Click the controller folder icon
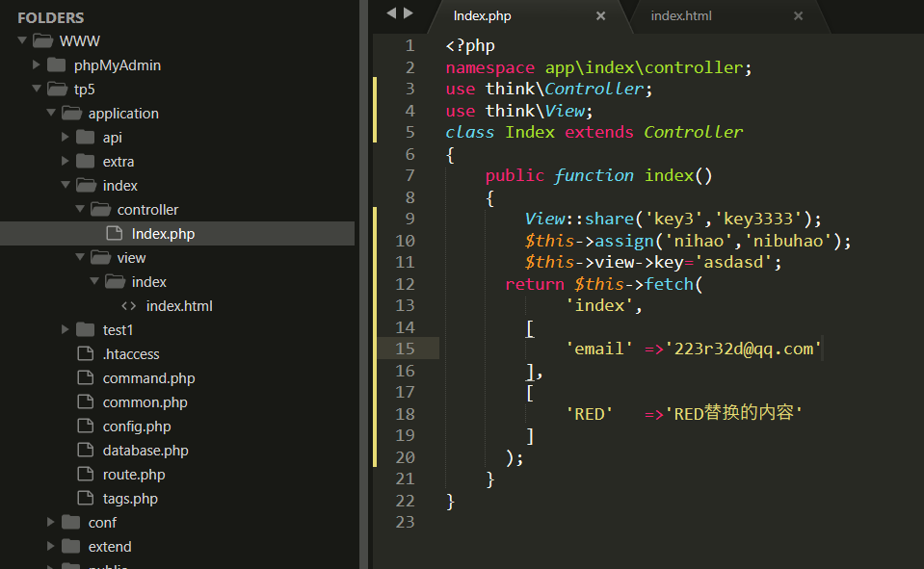This screenshot has width=924, height=569. (100, 209)
